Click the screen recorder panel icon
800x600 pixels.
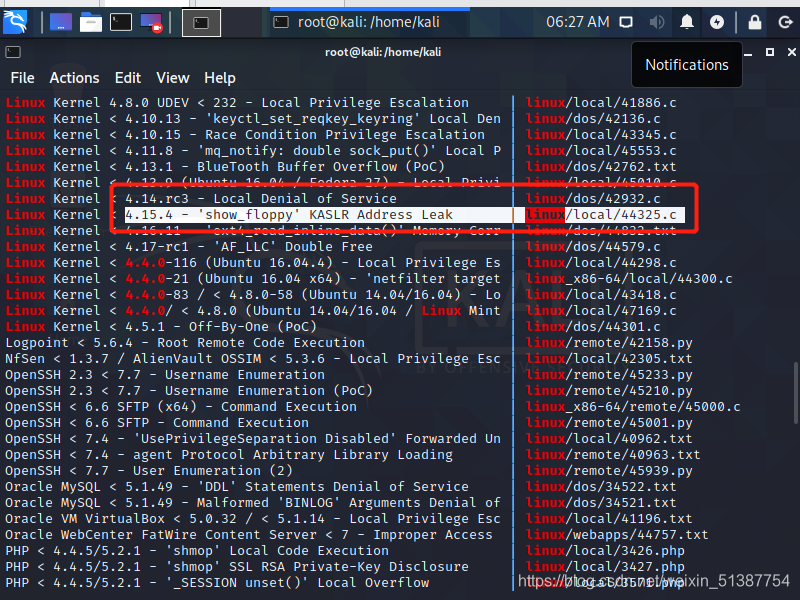point(152,23)
